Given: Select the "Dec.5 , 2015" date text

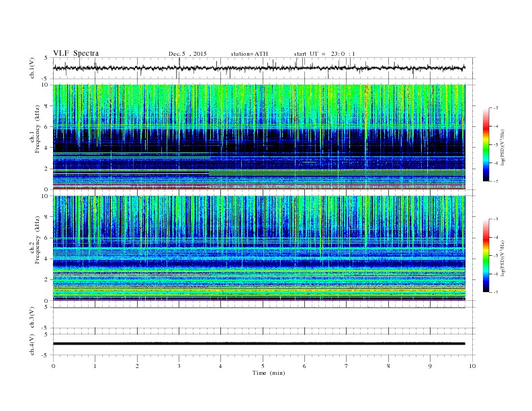Looking at the screenshot, I should pyautogui.click(x=187, y=54).
